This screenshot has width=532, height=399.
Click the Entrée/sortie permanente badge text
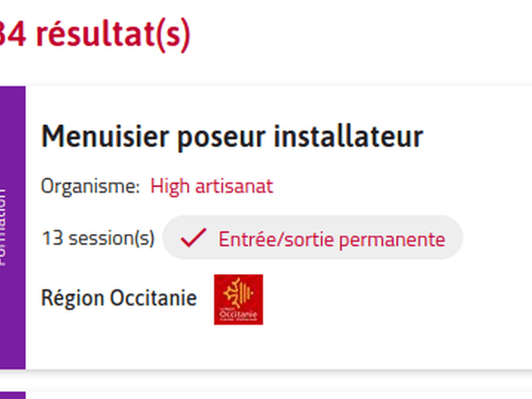point(332,239)
